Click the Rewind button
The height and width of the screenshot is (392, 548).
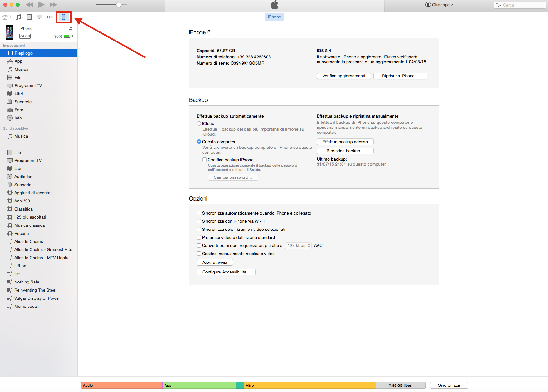pos(30,4)
